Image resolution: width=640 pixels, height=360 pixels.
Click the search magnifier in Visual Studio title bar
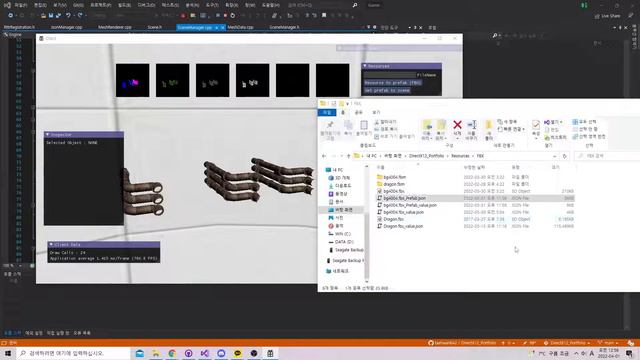tap(355, 5)
